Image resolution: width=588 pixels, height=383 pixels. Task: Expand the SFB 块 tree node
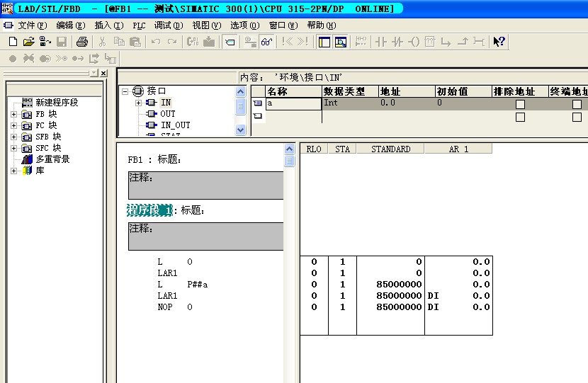tap(14, 137)
